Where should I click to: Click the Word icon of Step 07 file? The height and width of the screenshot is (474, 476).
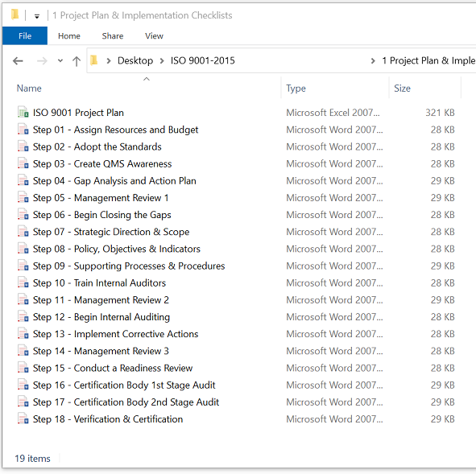23,231
